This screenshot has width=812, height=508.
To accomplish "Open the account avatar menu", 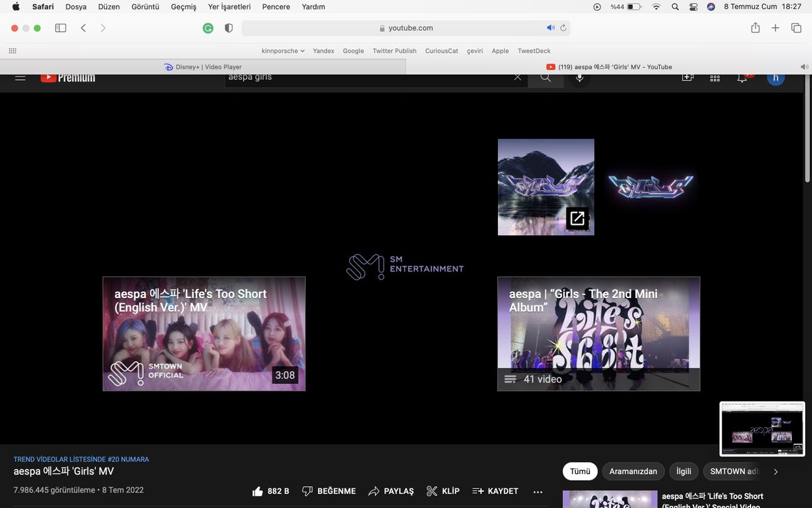I will click(775, 78).
